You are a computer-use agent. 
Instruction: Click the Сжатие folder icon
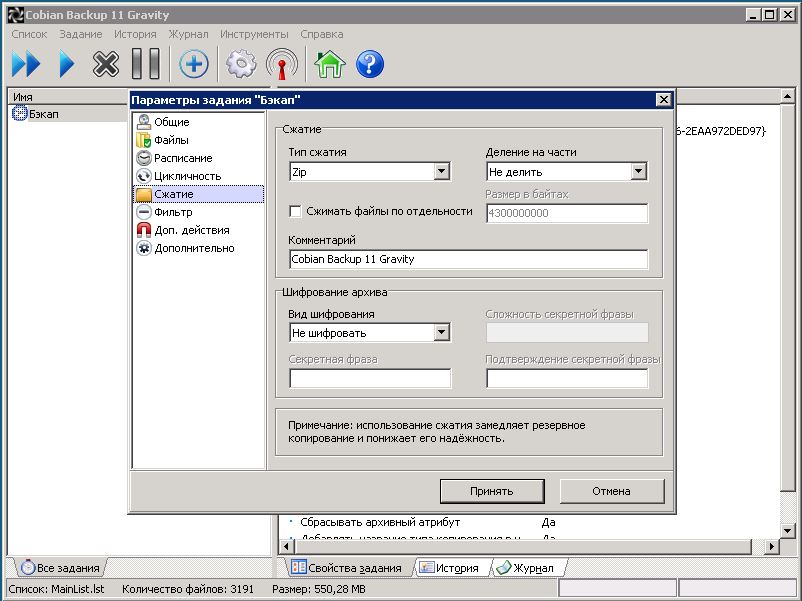(x=144, y=194)
